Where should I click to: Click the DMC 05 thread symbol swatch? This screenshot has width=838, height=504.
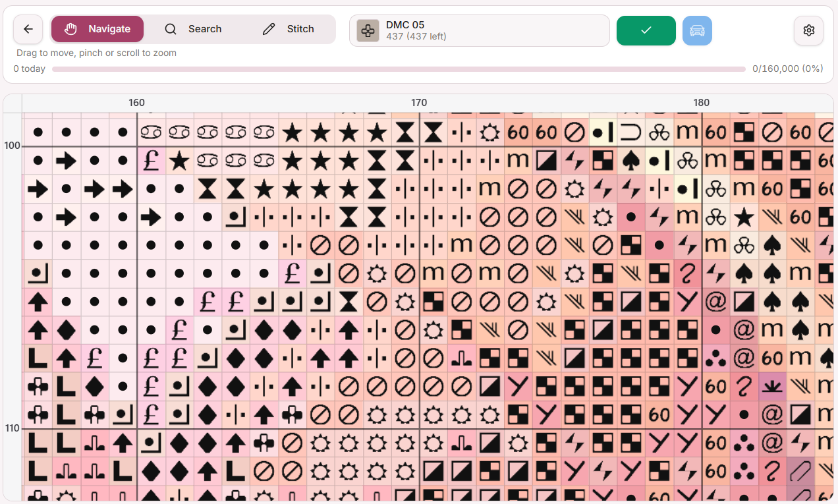click(x=368, y=31)
